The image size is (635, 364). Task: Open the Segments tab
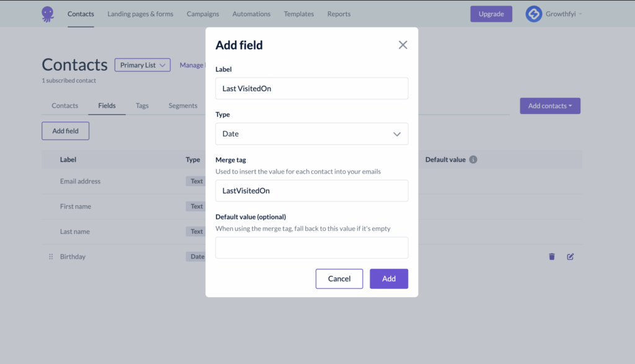[x=183, y=105]
